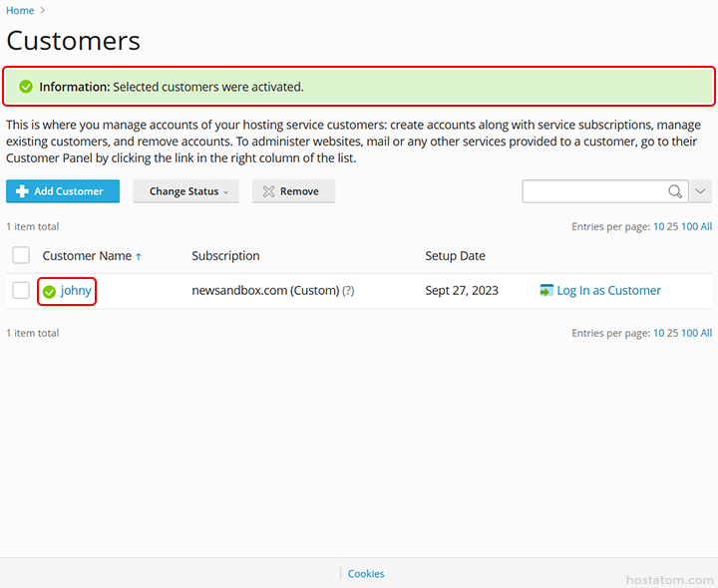Click the sort arrow beside Customer Name

click(139, 257)
